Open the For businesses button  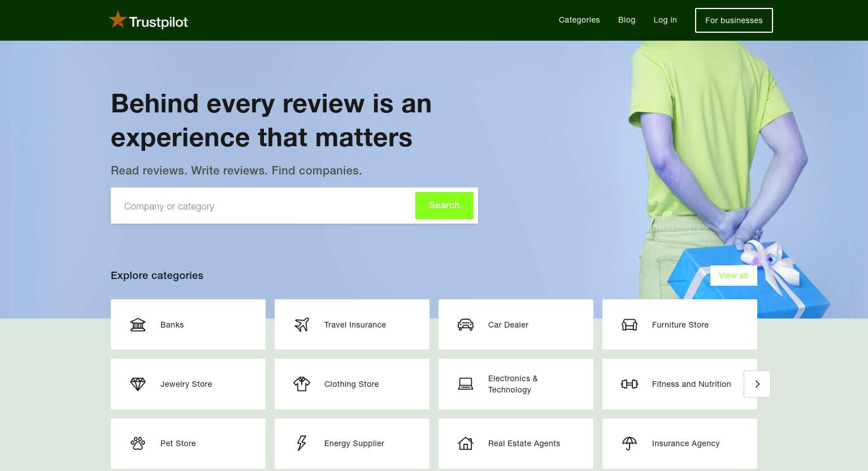coord(734,20)
